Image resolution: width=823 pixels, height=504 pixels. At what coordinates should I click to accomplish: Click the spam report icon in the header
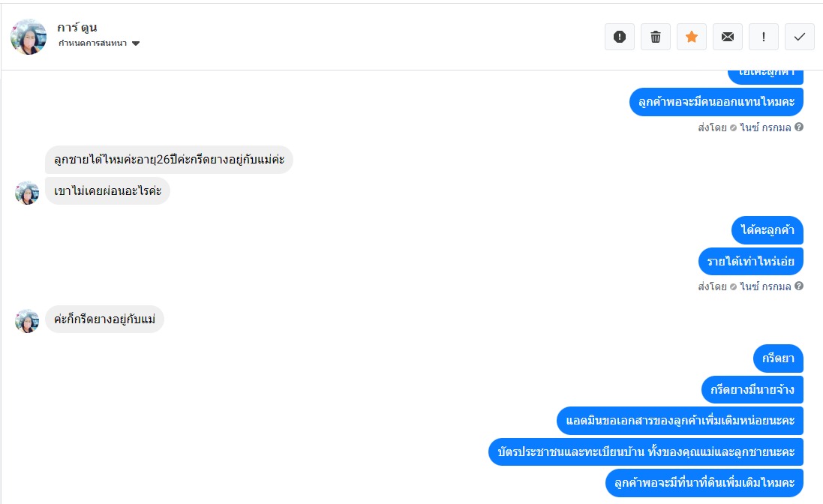click(620, 37)
